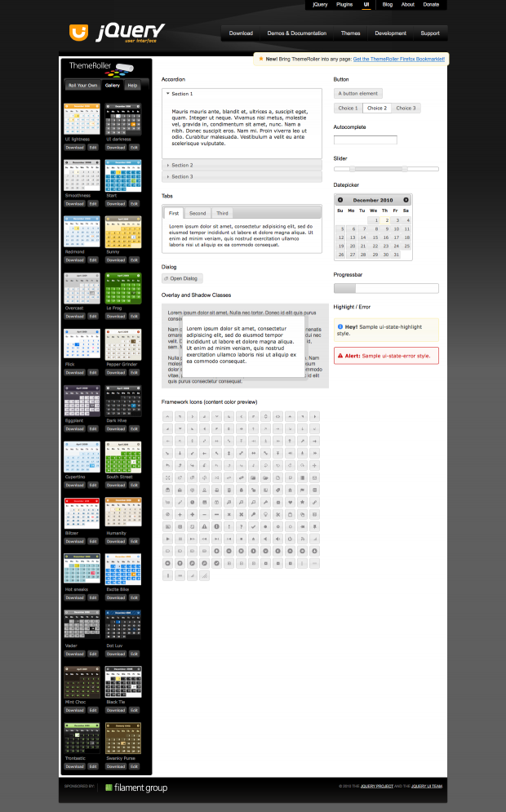Click the flag icon in Framework Icons
Screen dimensions: 506x812
click(x=303, y=490)
